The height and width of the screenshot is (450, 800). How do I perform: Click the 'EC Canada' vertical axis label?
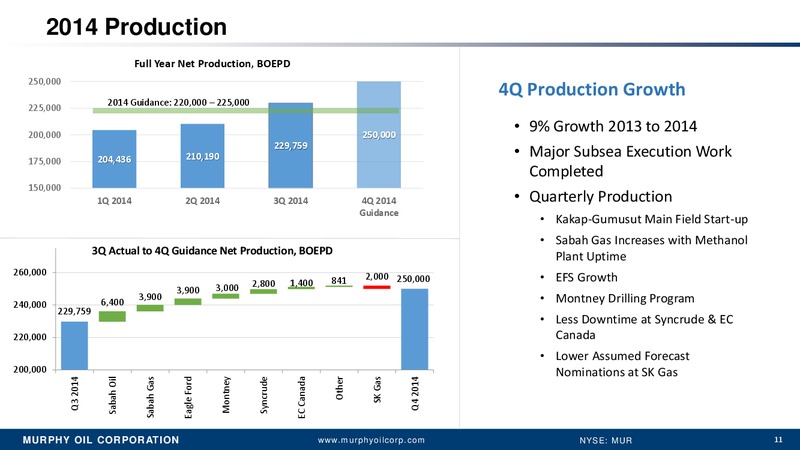click(302, 397)
